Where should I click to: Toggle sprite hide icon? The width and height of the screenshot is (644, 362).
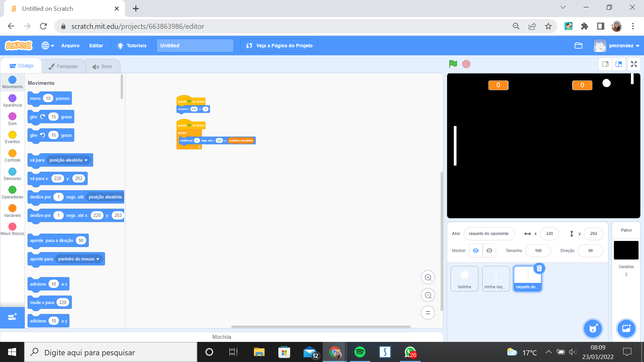click(x=490, y=251)
